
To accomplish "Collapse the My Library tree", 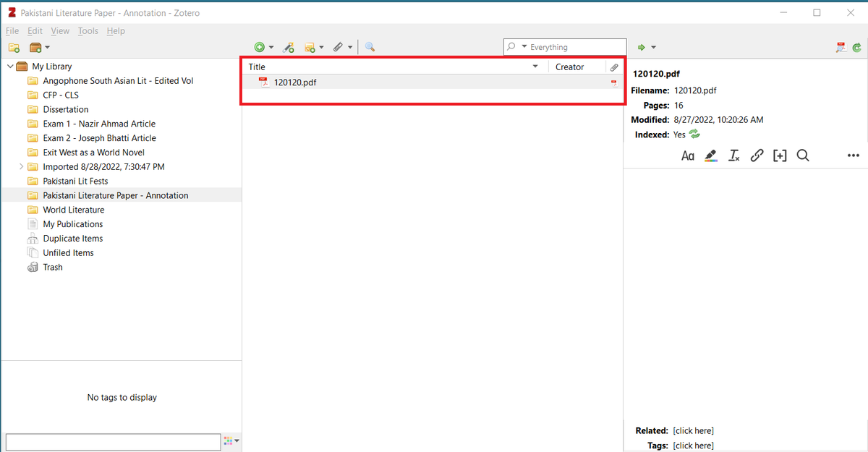I will (9, 67).
